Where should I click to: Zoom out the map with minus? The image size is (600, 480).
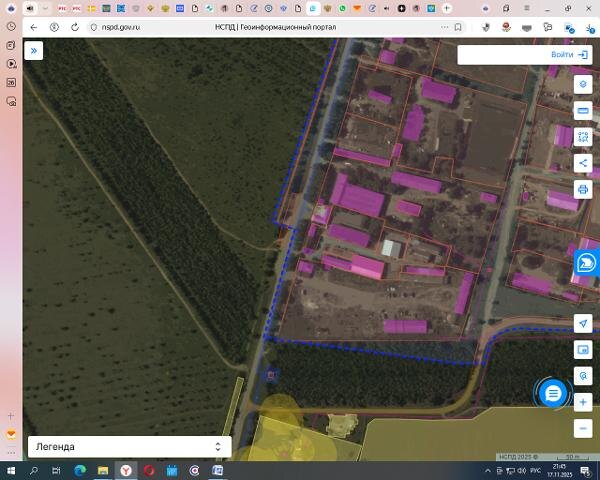(x=583, y=428)
